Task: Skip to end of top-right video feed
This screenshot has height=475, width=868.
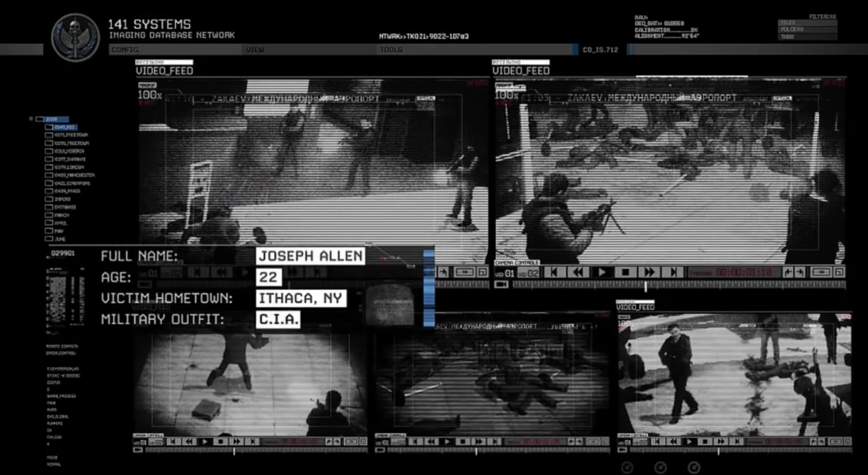Action: coord(673,272)
